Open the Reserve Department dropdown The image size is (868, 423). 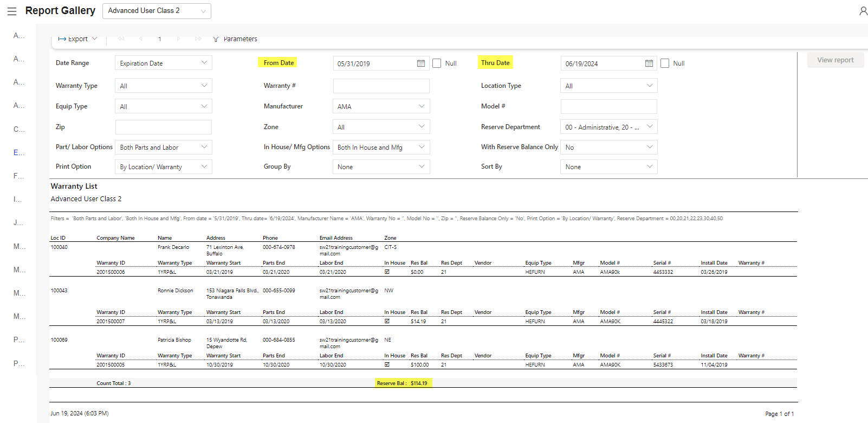(x=609, y=127)
